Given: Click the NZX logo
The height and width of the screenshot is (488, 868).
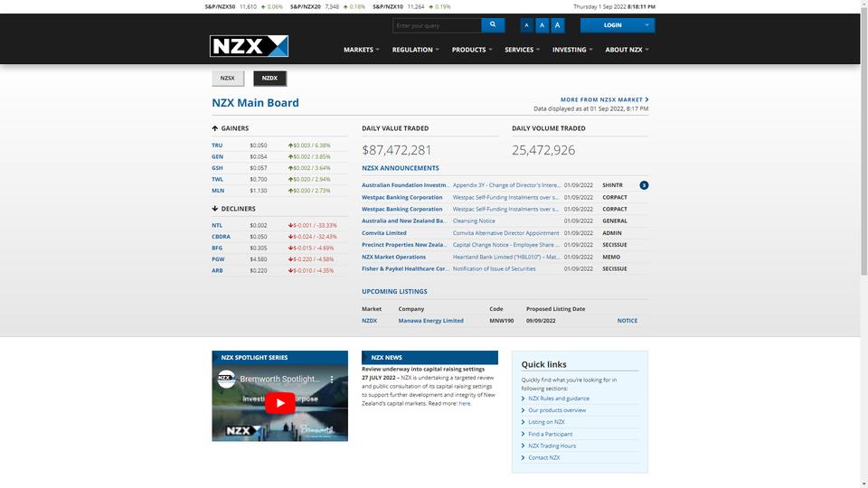Looking at the screenshot, I should point(250,46).
